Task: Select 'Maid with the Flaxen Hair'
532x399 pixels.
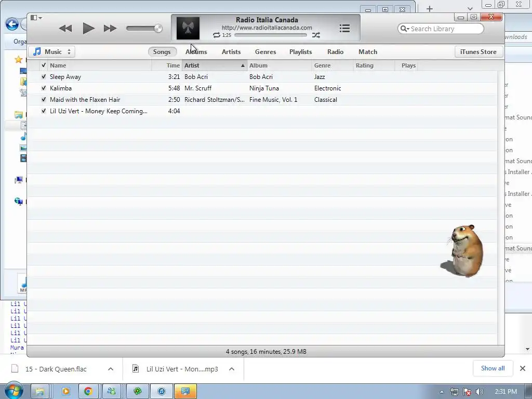Action: (x=85, y=100)
